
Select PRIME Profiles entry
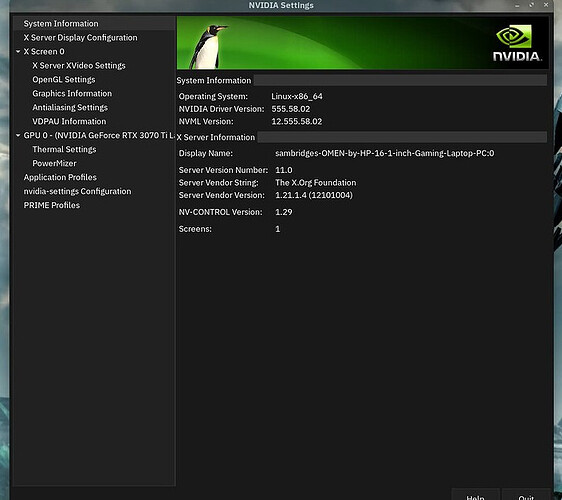tap(52, 205)
